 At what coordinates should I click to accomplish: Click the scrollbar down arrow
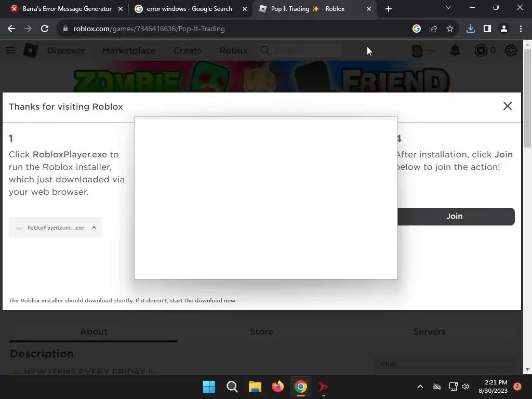point(527,369)
